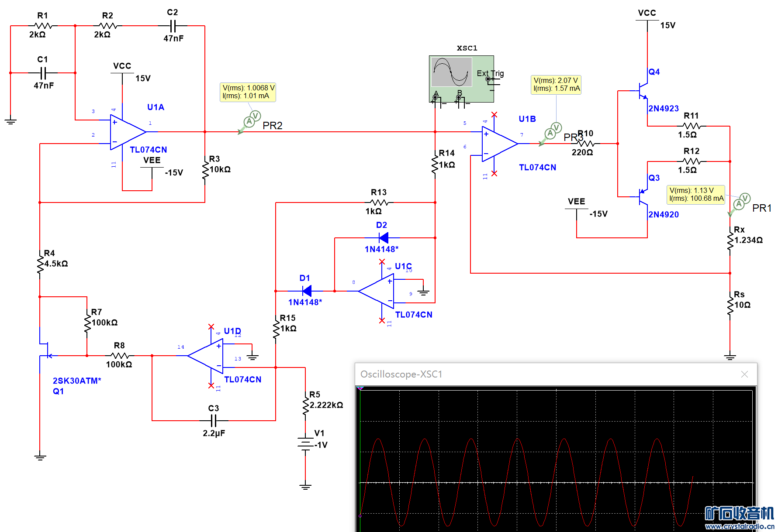The height and width of the screenshot is (532, 778).
Task: Click the Rx 1.234Ω value label
Action: pos(749,240)
